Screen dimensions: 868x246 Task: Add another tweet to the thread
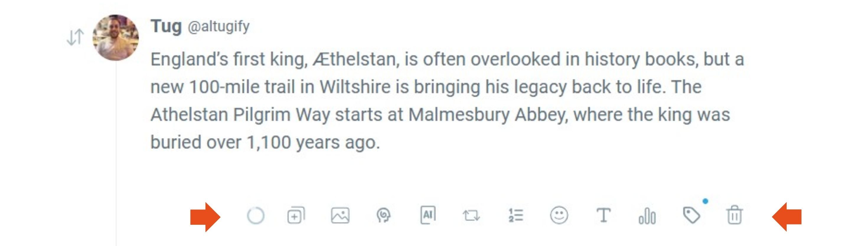tap(296, 215)
